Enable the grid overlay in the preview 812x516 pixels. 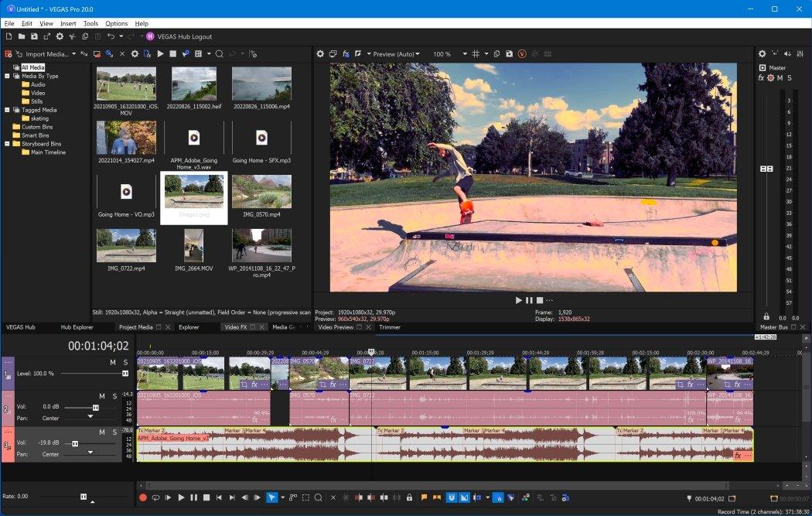476,54
